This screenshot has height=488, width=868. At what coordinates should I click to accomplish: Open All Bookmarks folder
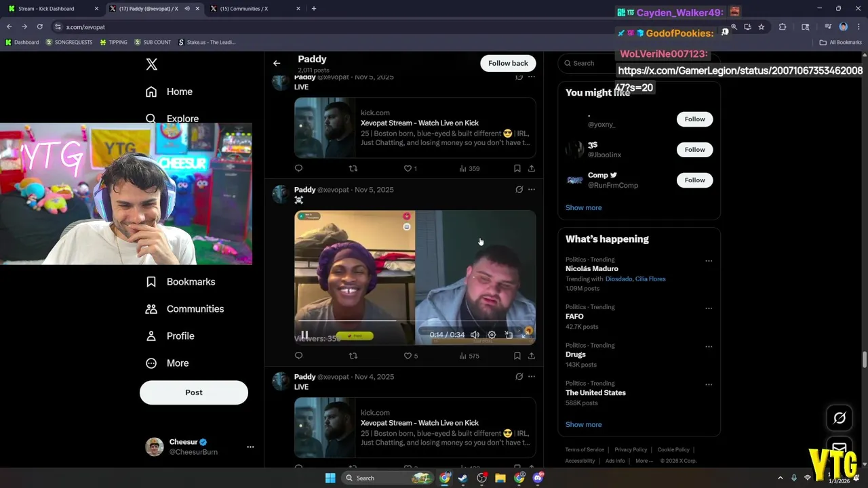click(x=840, y=42)
